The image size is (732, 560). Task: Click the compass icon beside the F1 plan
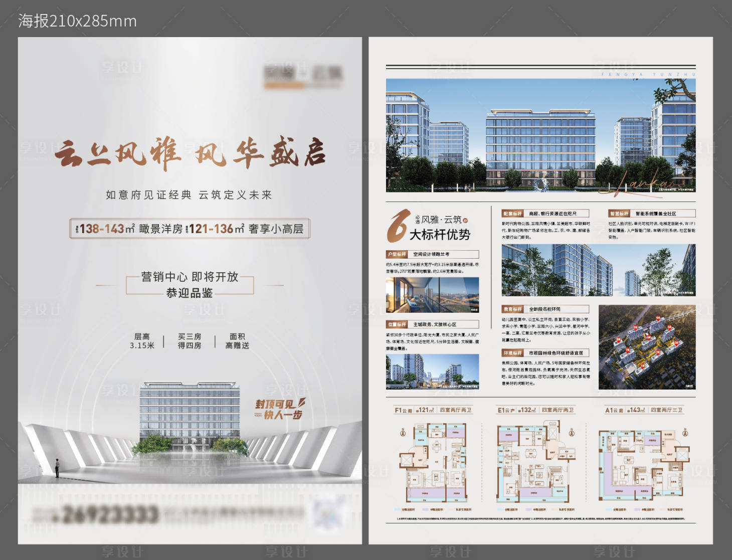403,433
